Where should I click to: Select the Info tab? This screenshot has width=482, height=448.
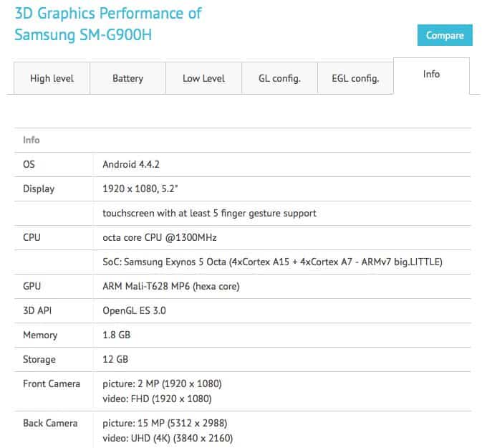point(431,75)
